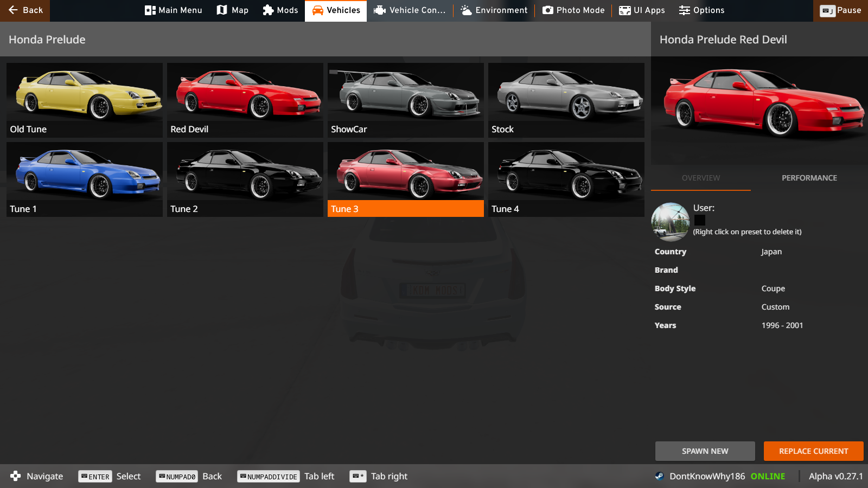Click the Pause key icon
The width and height of the screenshot is (868, 488).
point(827,11)
